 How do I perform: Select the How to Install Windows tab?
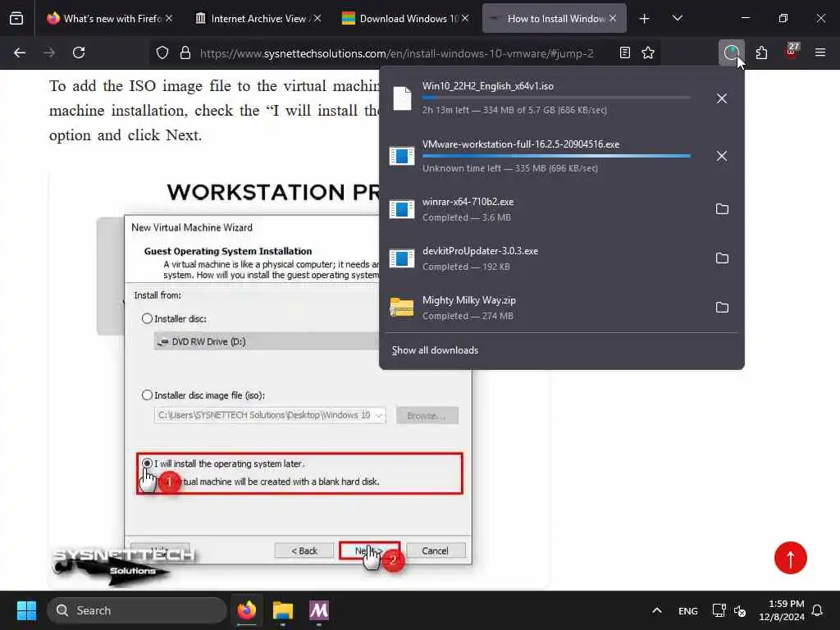554,19
